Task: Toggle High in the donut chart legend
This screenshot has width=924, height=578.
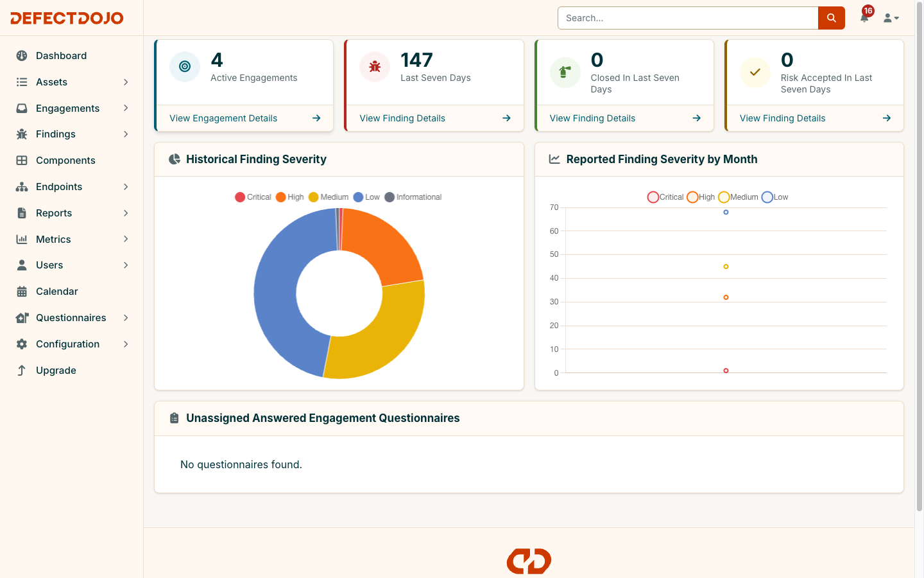Action: 289,197
